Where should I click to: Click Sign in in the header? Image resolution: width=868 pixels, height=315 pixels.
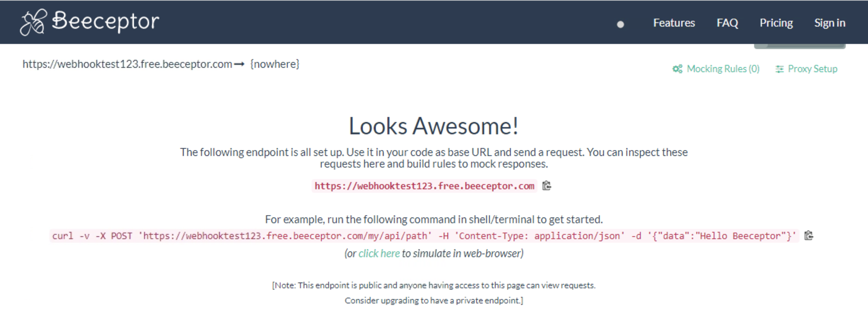[x=830, y=23]
